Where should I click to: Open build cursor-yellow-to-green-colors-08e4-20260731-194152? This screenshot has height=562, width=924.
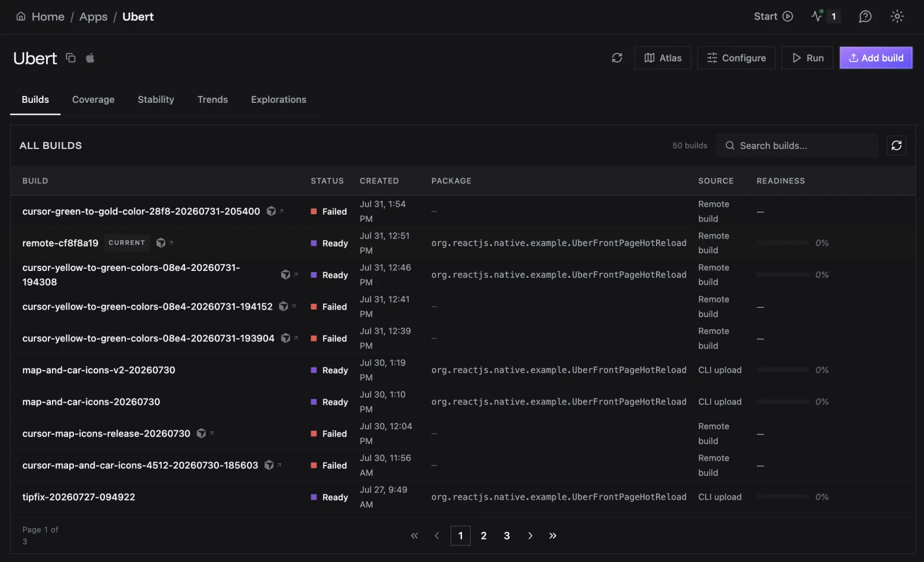[147, 307]
